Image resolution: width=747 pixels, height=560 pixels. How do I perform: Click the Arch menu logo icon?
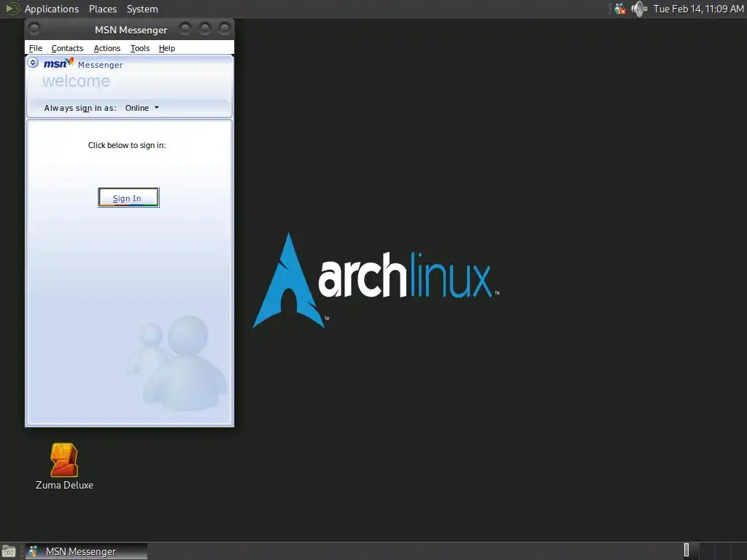click(12, 9)
